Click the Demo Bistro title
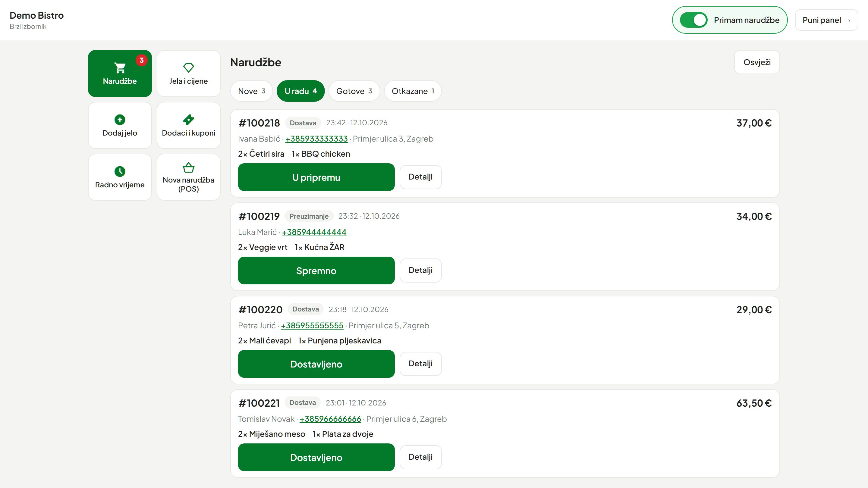The image size is (868, 488). click(37, 15)
